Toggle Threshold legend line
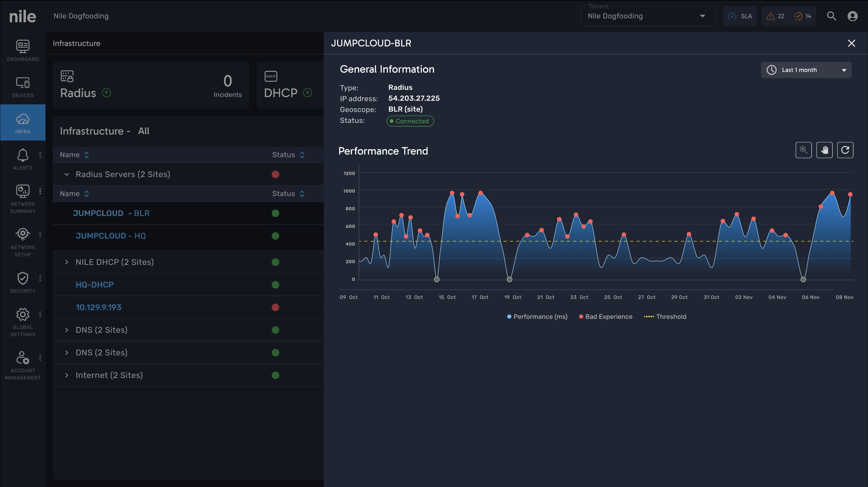The width and height of the screenshot is (868, 487). tap(665, 317)
